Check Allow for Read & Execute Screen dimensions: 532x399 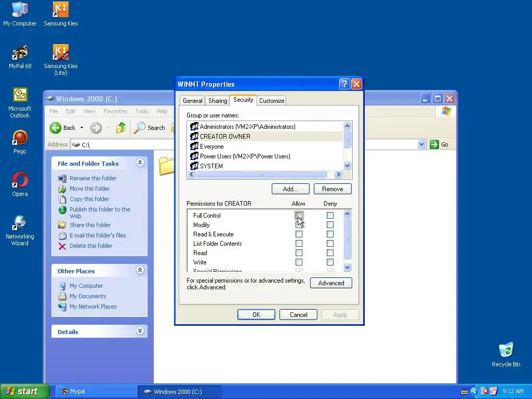coord(299,234)
